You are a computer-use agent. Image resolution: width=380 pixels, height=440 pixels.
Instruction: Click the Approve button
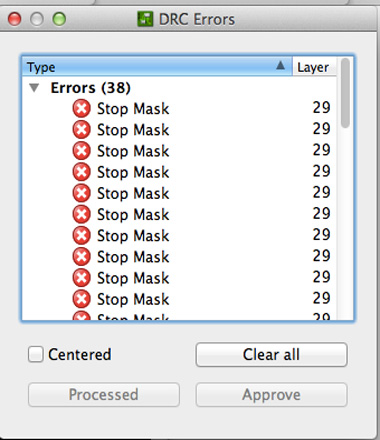[271, 395]
